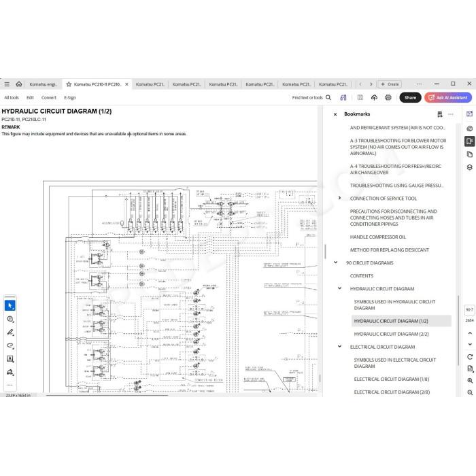Click the current page number box 90-7

pyautogui.click(x=470, y=309)
